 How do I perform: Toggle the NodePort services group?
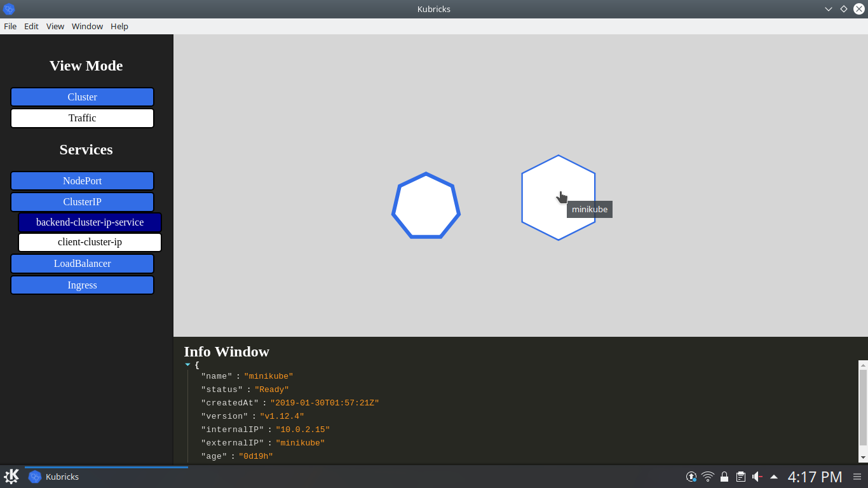click(82, 181)
